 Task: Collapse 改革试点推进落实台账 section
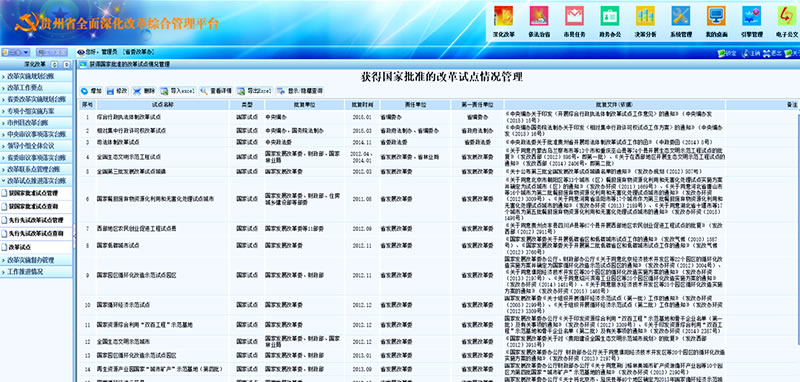[x=36, y=181]
